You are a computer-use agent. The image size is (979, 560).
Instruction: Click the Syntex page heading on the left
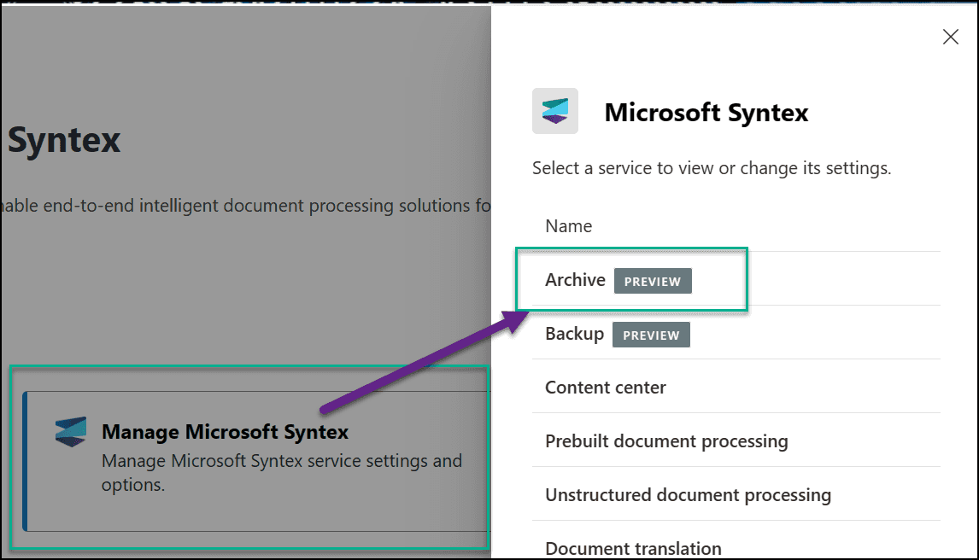click(x=63, y=139)
